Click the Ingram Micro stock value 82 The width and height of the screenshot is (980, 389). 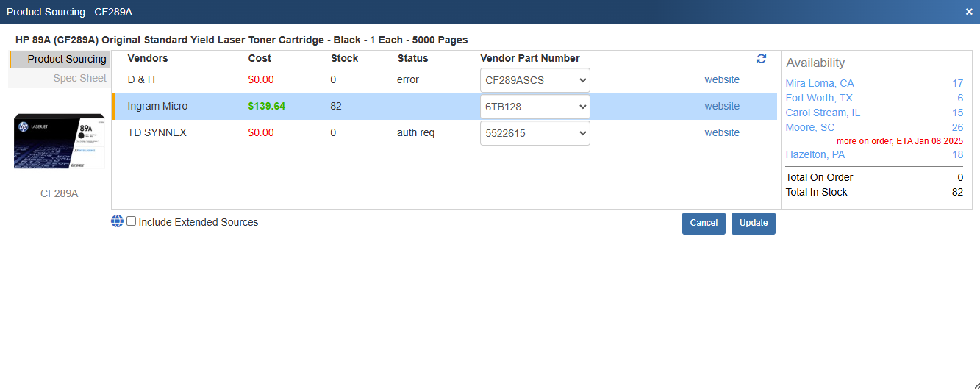pyautogui.click(x=336, y=107)
